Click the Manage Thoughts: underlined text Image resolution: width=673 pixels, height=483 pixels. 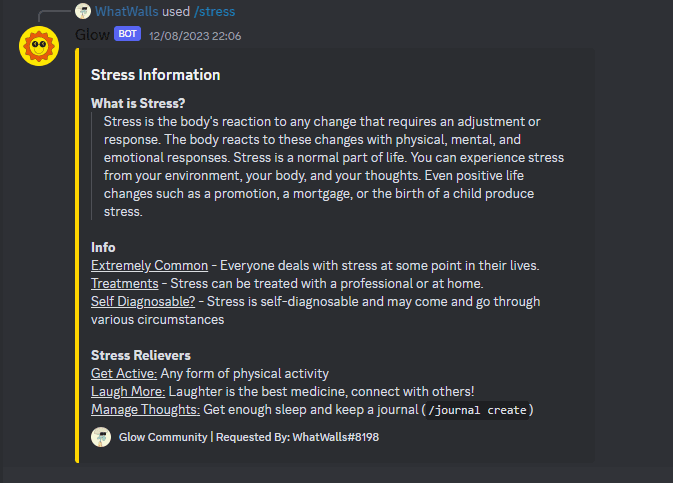tap(146, 410)
